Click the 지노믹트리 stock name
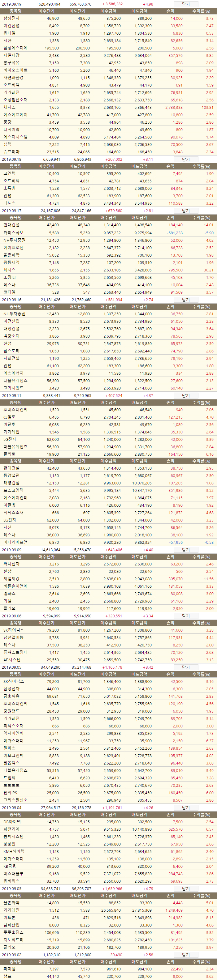217x980 pixels. (x=13, y=940)
